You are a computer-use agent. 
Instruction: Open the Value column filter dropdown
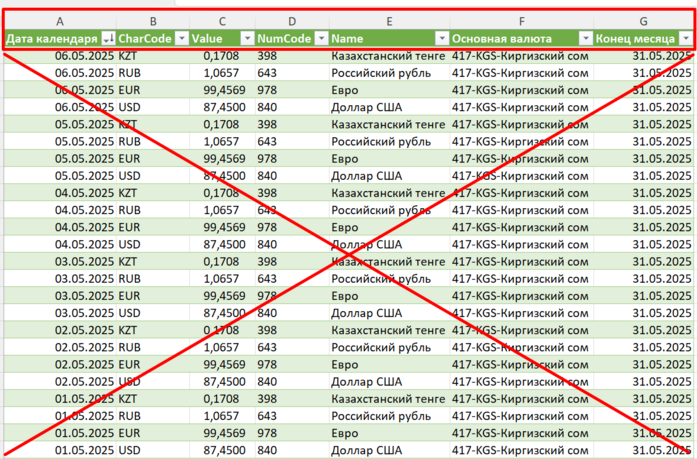247,39
